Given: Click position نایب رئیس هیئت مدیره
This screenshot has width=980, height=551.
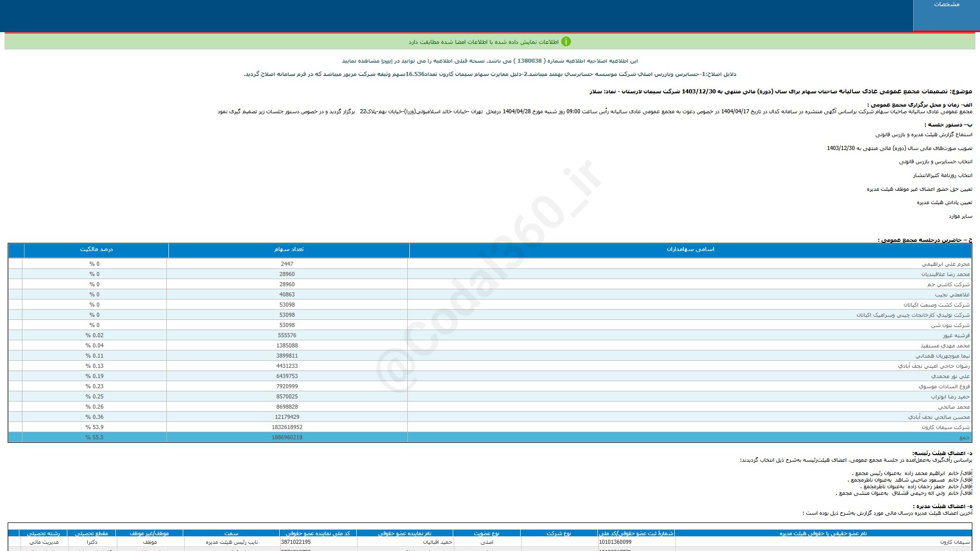Looking at the screenshot, I should click(232, 542).
